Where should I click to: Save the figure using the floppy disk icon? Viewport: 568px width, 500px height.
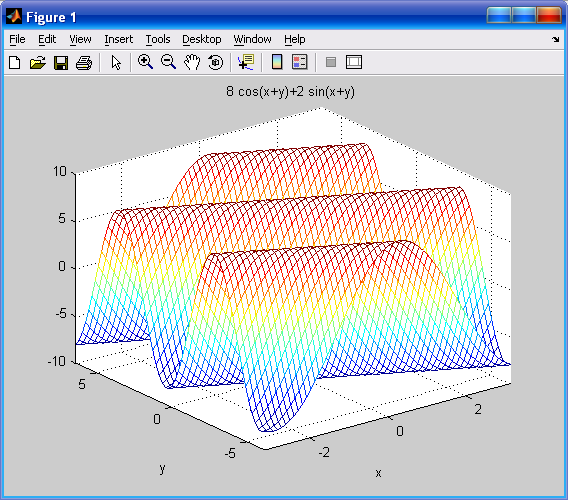[61, 63]
